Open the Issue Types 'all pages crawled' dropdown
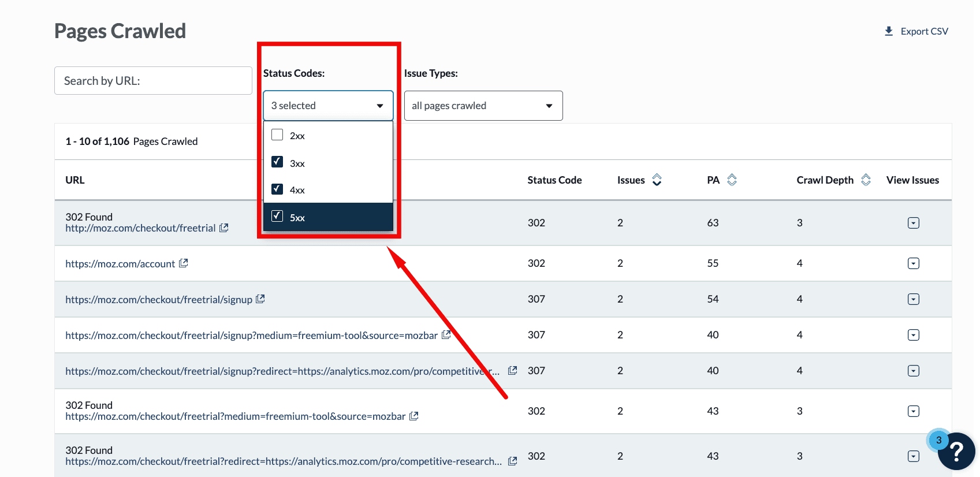 (x=483, y=106)
